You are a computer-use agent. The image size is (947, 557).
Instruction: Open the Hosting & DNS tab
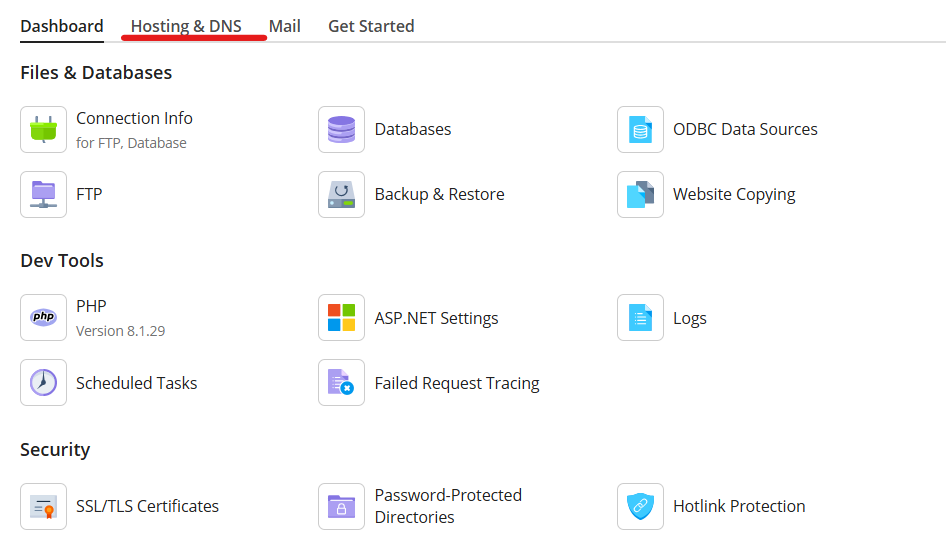coord(186,27)
